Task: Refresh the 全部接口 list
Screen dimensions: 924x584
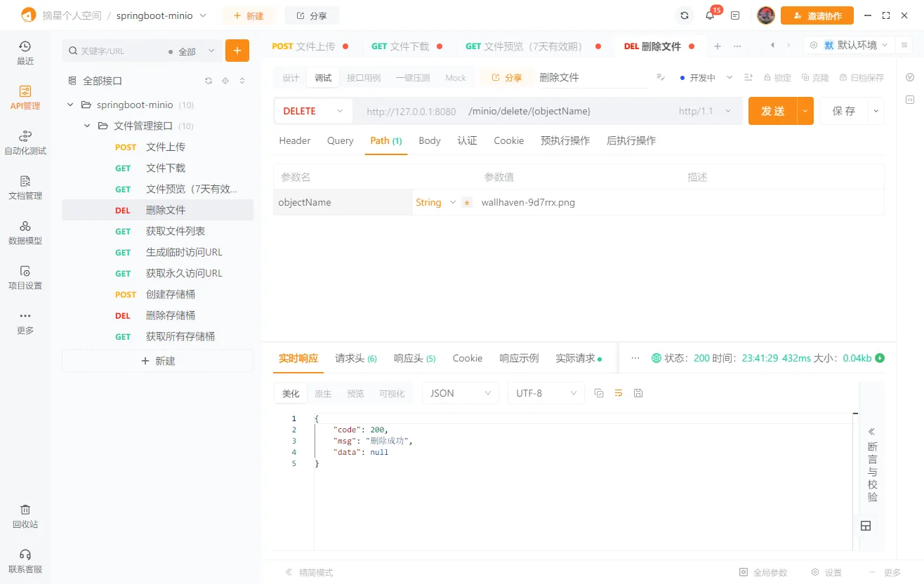Action: pyautogui.click(x=209, y=81)
